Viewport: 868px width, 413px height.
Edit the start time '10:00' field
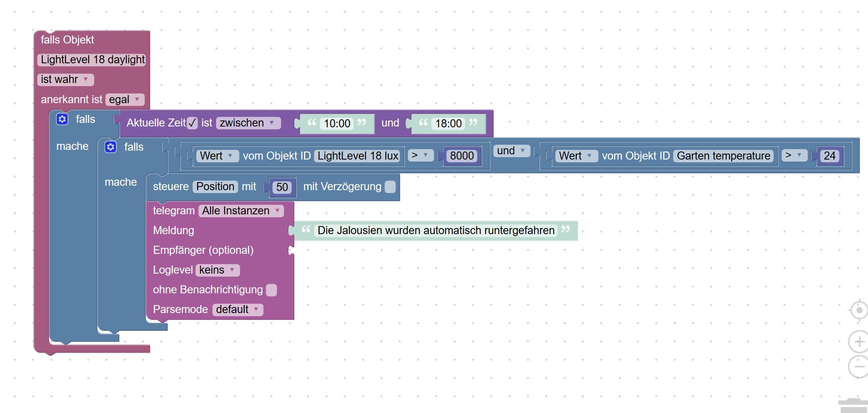(x=337, y=123)
